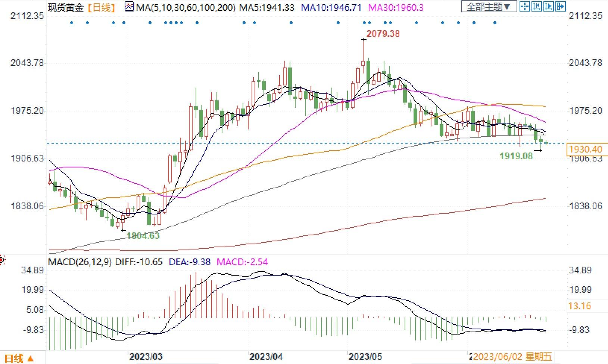This screenshot has height=364, width=608.
Task: Click the orange 【日线】 period label in title
Action: [x=102, y=7]
